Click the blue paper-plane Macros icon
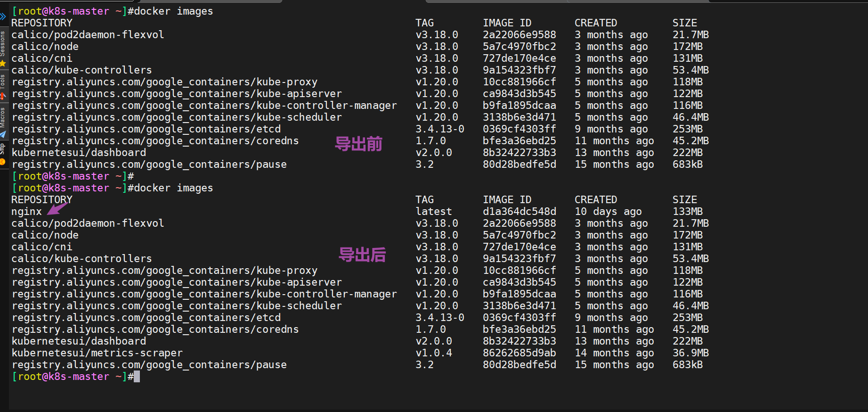 [x=3, y=134]
